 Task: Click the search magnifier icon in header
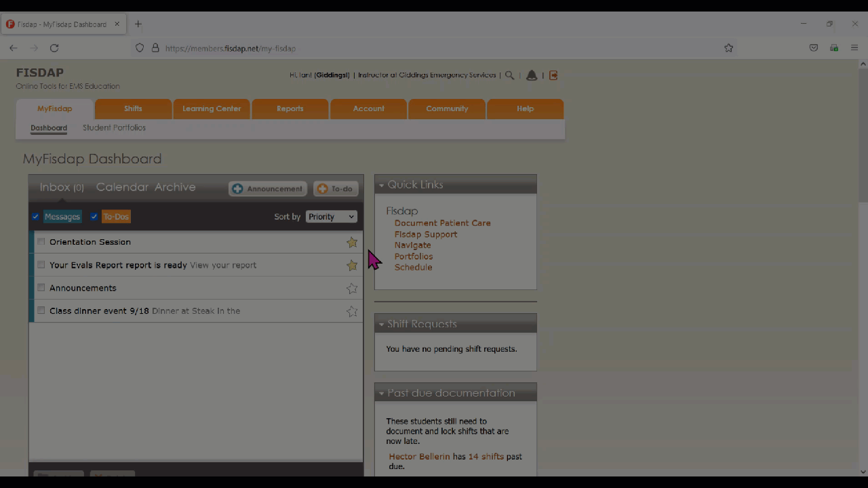(x=509, y=75)
